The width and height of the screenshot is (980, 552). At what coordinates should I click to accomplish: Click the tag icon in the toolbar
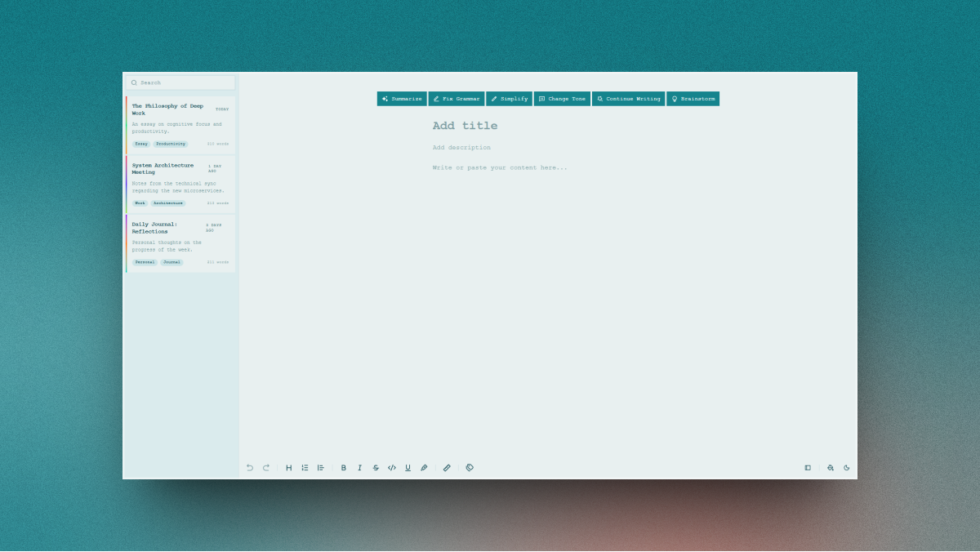point(470,467)
